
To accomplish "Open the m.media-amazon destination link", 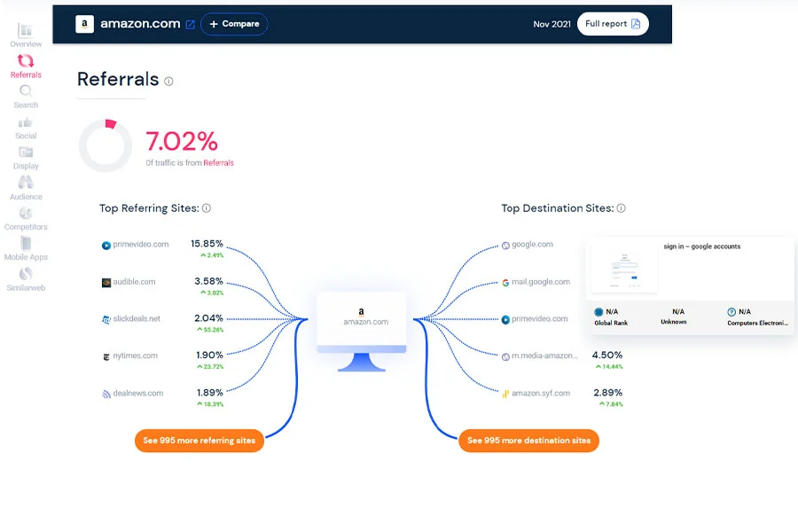I will [544, 356].
